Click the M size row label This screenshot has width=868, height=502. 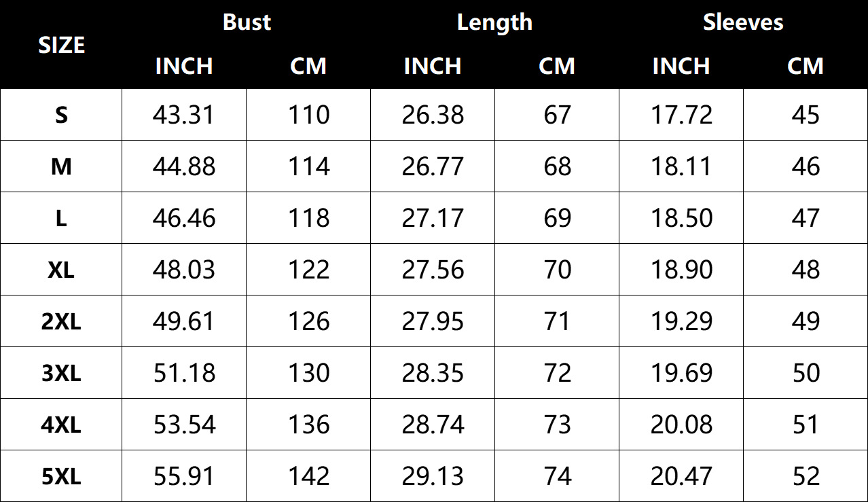click(61, 166)
